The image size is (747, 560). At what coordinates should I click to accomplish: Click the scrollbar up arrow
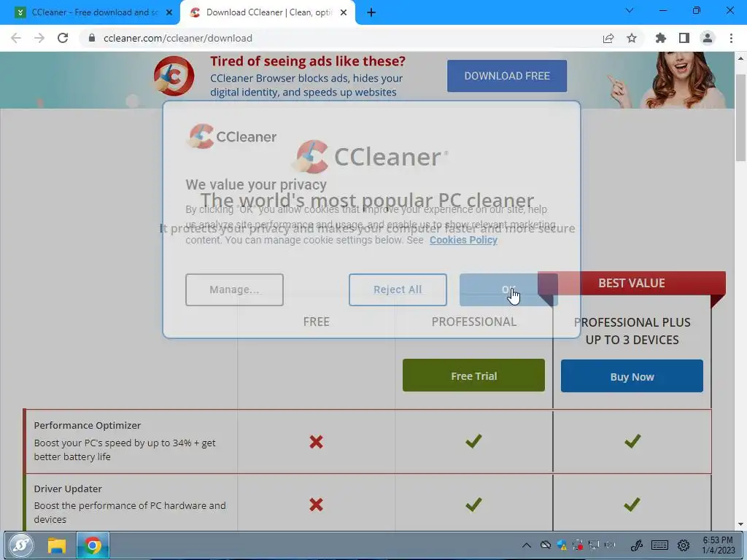click(740, 58)
